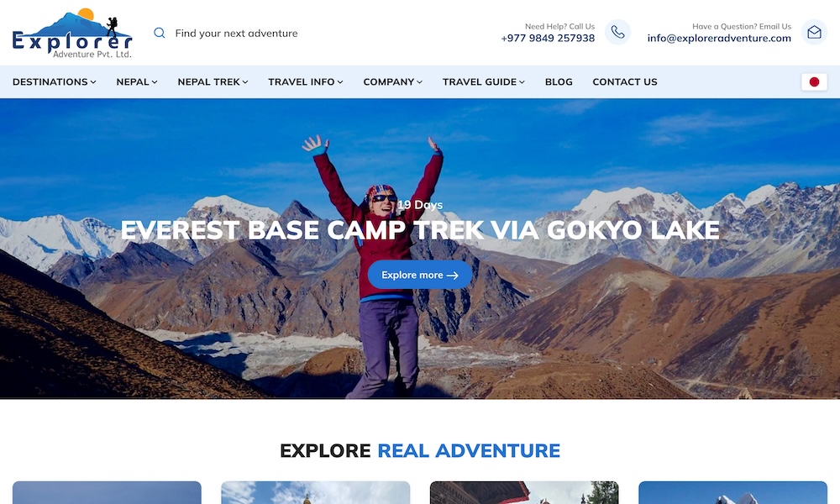Open the last adventure card thumbnail
The image size is (840, 504).
pos(732,492)
